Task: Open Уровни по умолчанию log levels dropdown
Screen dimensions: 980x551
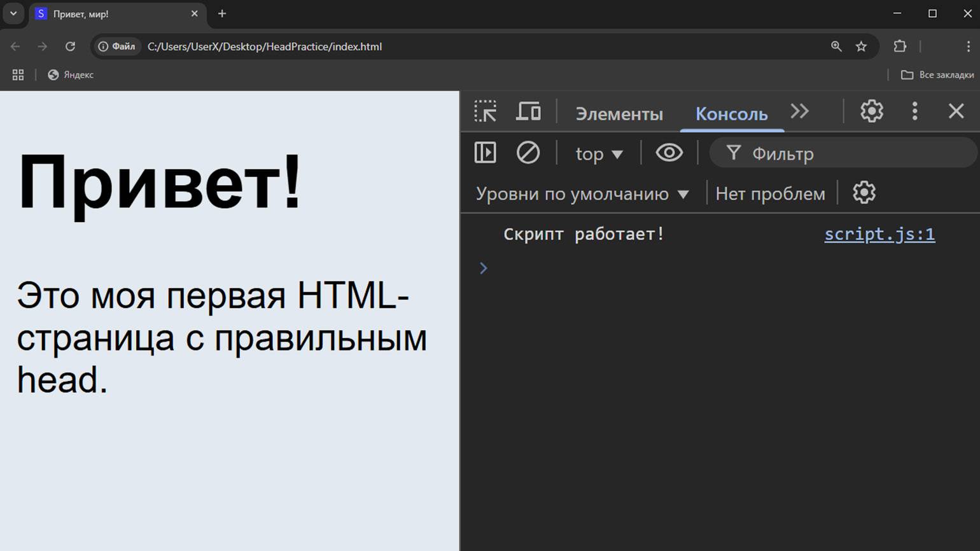Action: (582, 193)
